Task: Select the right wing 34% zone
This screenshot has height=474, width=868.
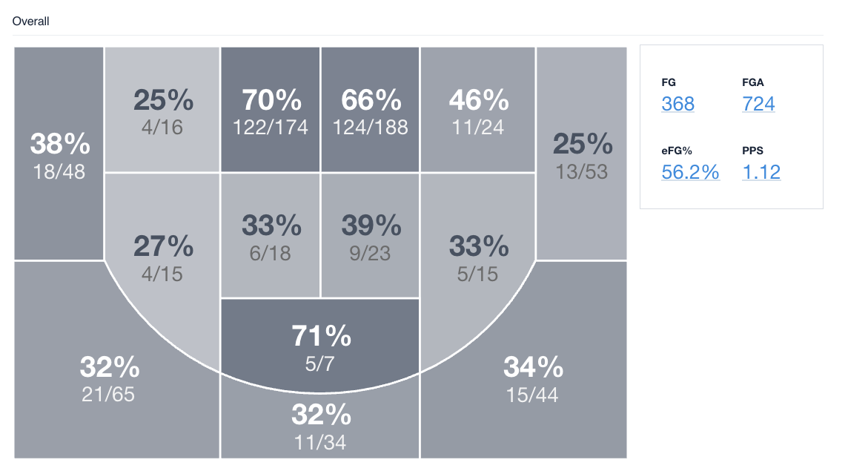Action: tap(533, 377)
